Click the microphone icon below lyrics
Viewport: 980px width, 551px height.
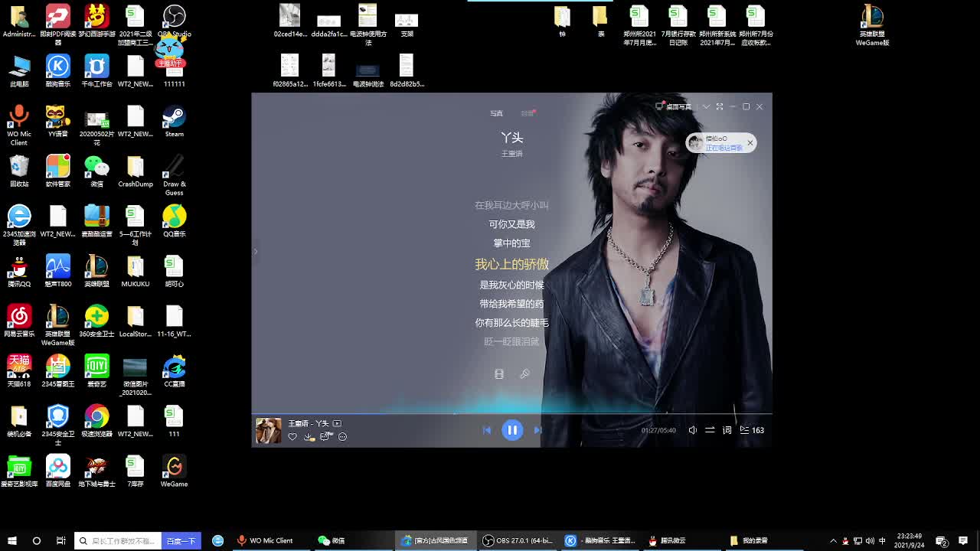524,374
